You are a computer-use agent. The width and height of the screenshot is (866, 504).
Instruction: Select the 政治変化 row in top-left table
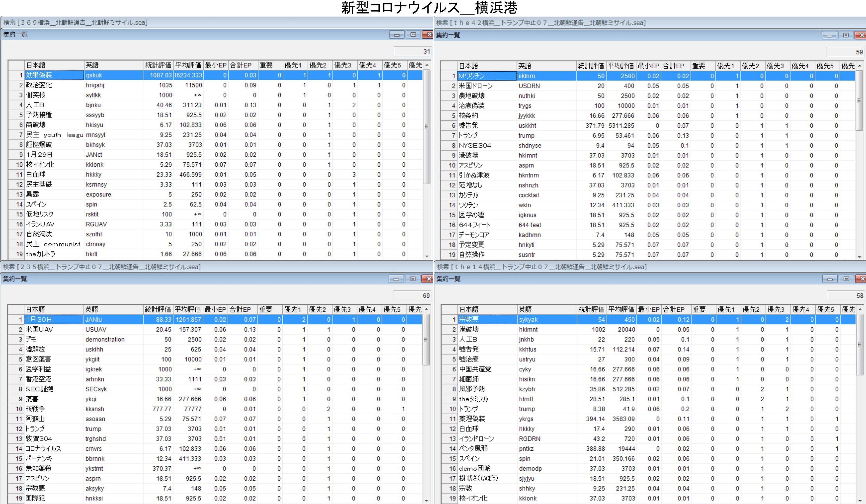39,85
